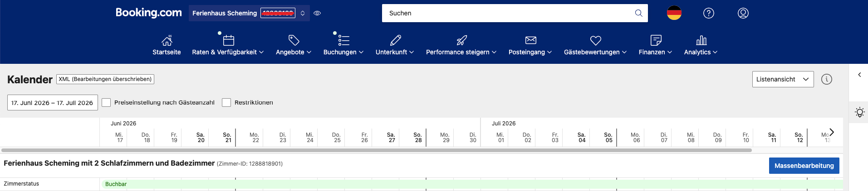The width and height of the screenshot is (868, 191).
Task: Click the Massenbearbeitung button
Action: coord(804,166)
